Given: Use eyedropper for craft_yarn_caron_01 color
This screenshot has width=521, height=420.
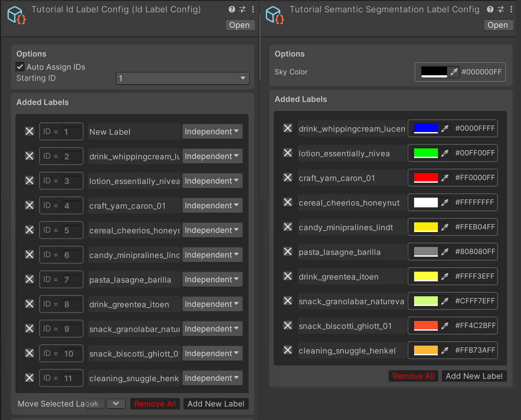Looking at the screenshot, I should 444,177.
